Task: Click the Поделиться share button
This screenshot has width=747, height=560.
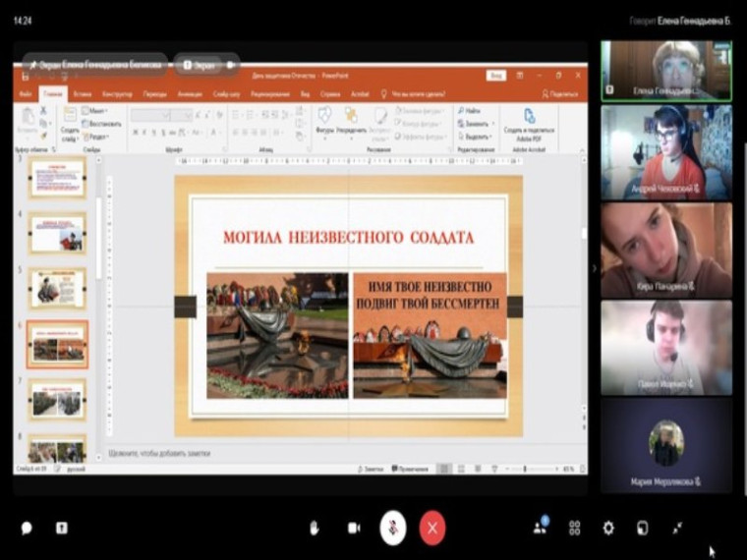Action: 560,93
